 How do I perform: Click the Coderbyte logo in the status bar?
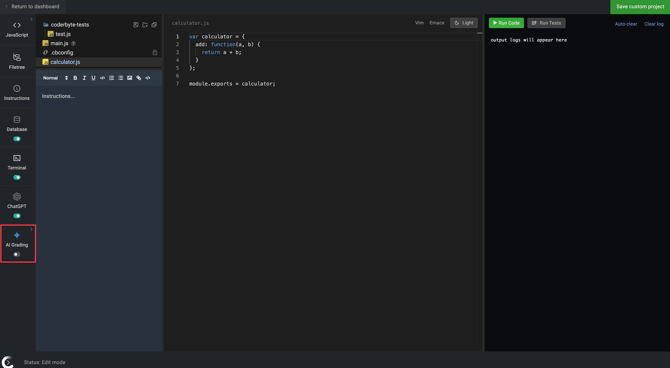[7, 362]
